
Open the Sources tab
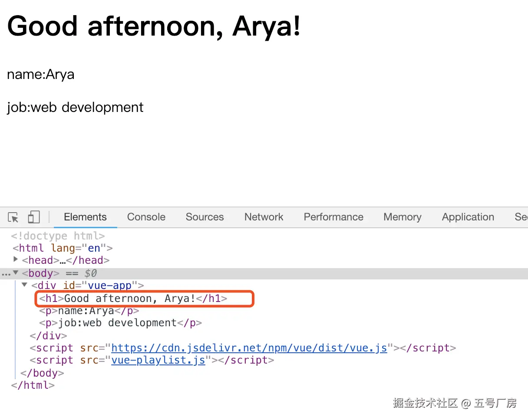205,217
